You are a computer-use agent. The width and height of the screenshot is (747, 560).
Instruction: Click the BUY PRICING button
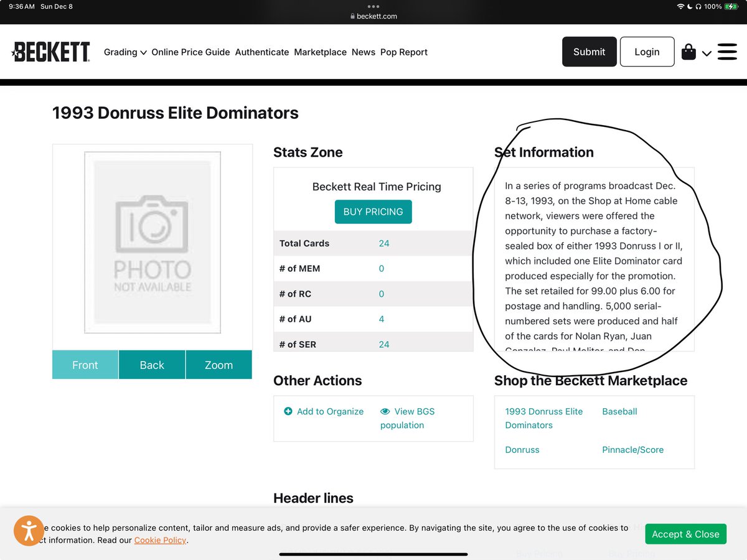[374, 212]
